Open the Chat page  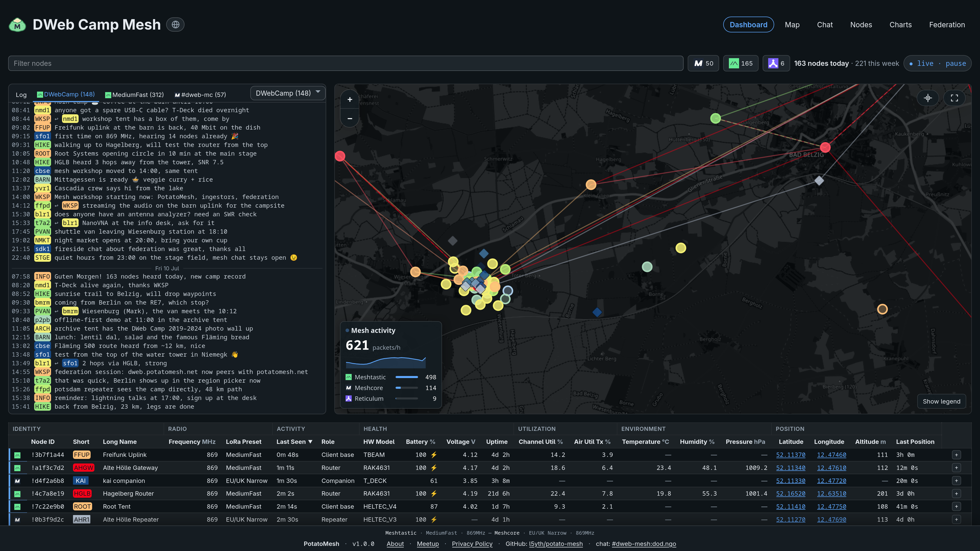[x=825, y=25]
